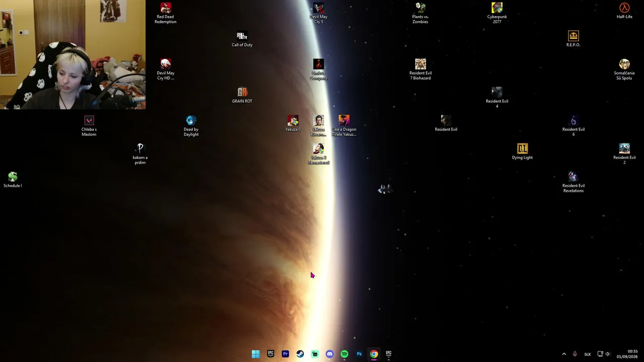
Task: Select the GRAIN ROT desktop icon
Action: point(242,95)
